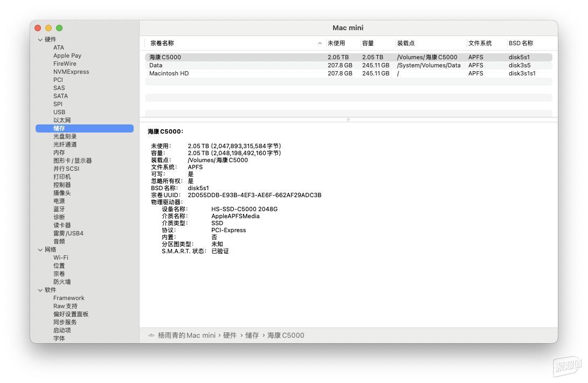The height and width of the screenshot is (383, 588).
Task: Open the Apple Pay sidebar item
Action: pos(67,55)
